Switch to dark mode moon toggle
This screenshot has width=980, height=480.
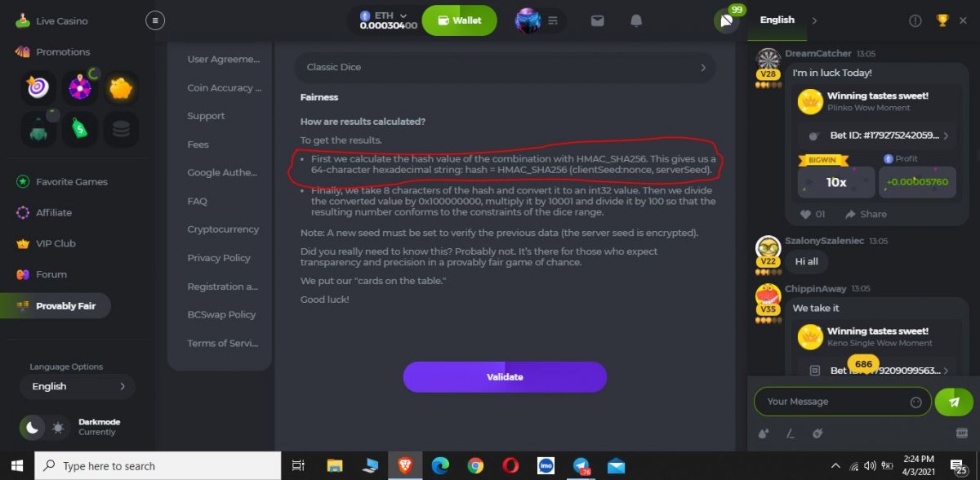(x=32, y=427)
